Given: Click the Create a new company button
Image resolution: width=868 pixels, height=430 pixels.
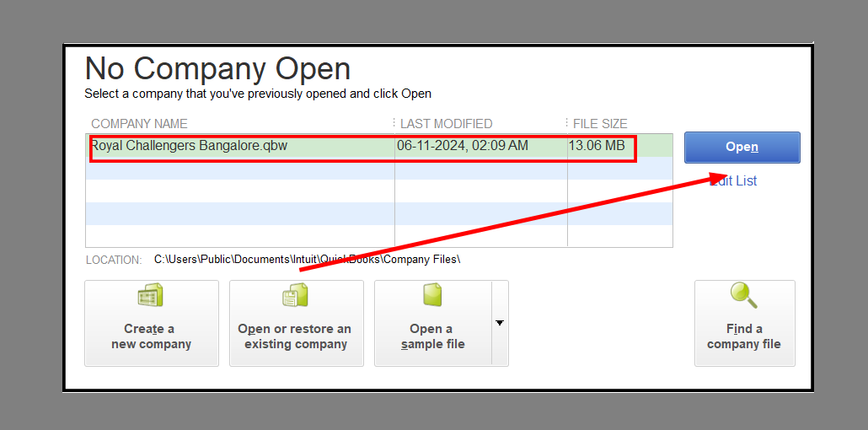Looking at the screenshot, I should (x=151, y=323).
